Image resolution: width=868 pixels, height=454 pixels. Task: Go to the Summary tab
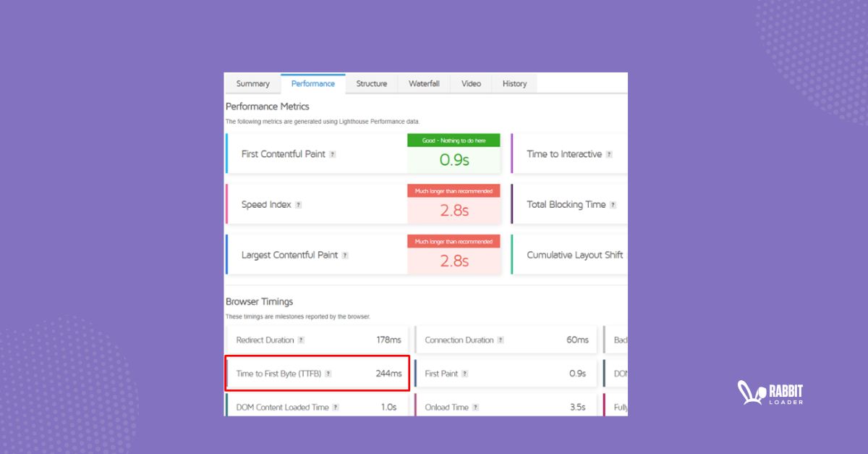tap(253, 83)
